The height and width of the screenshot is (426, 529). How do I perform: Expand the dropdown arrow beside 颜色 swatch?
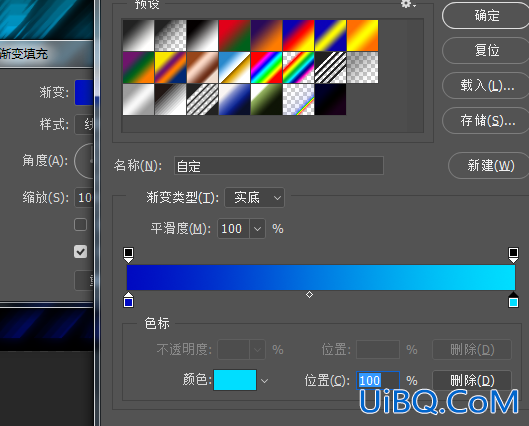[264, 381]
